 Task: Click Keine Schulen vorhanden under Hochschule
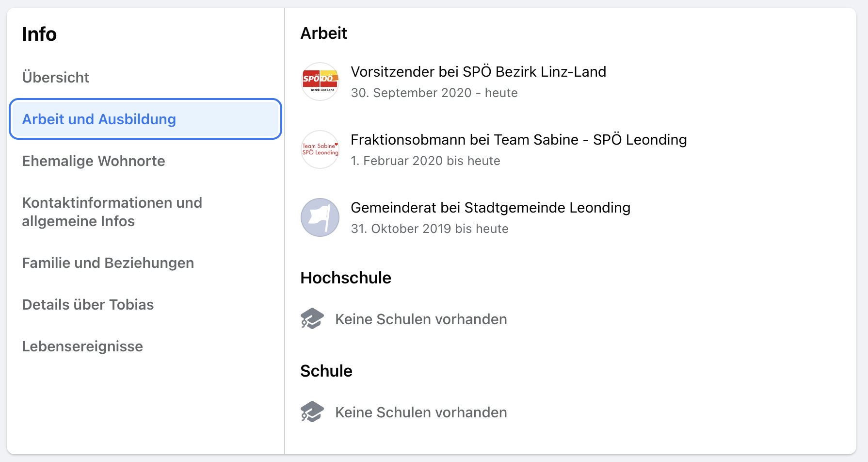pyautogui.click(x=421, y=319)
